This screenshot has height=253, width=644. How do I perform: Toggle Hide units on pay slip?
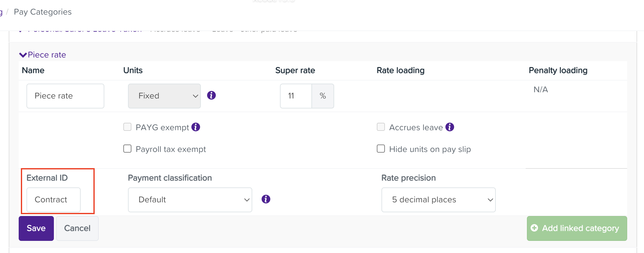[x=381, y=149]
